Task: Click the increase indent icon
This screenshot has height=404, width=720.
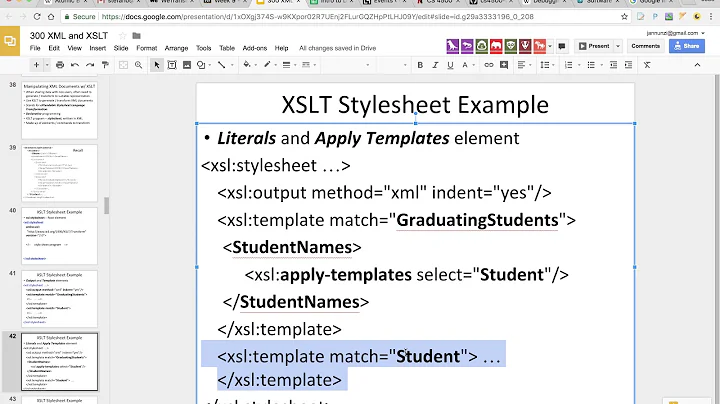Action: (628, 65)
